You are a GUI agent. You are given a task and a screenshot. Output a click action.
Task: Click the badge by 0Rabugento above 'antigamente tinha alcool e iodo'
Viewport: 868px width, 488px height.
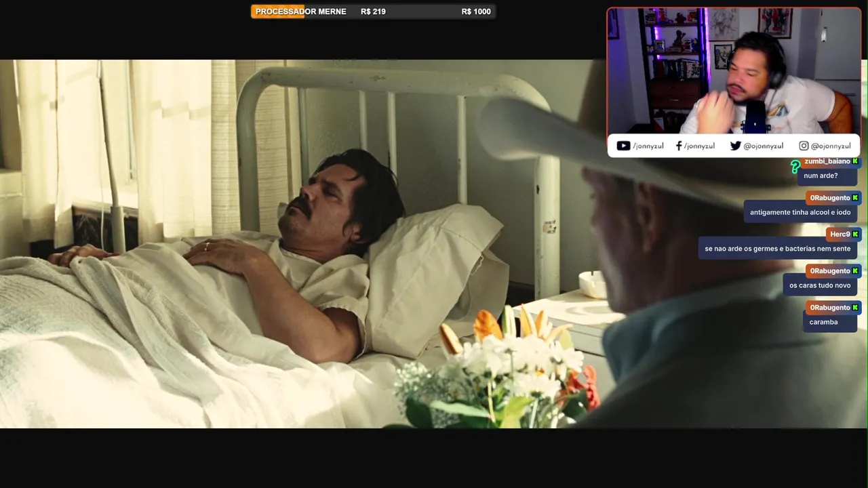coord(855,198)
